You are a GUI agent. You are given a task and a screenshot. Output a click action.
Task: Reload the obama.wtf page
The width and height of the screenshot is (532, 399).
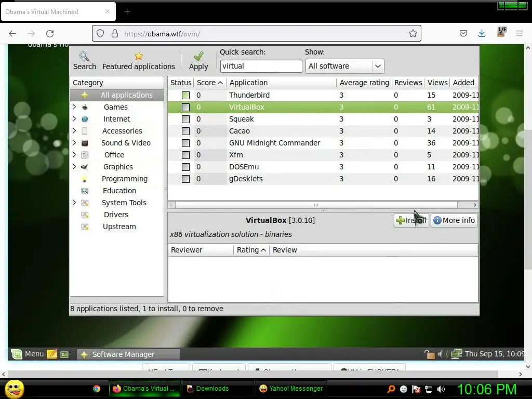50,34
